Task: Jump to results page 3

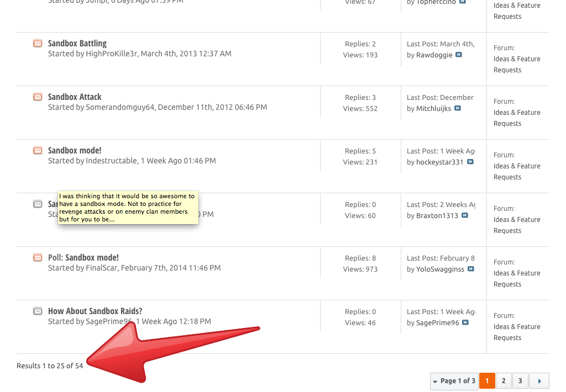Action: [x=520, y=381]
